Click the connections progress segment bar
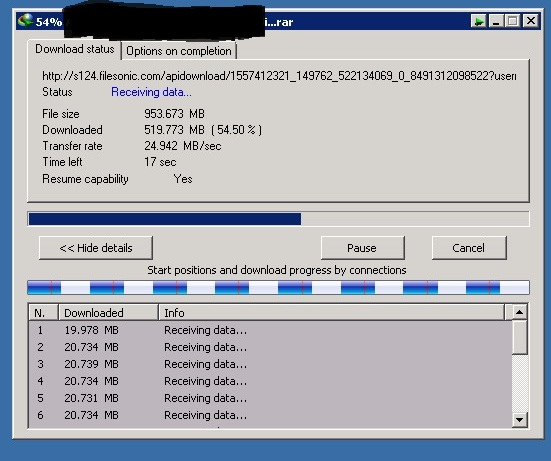 click(278, 287)
